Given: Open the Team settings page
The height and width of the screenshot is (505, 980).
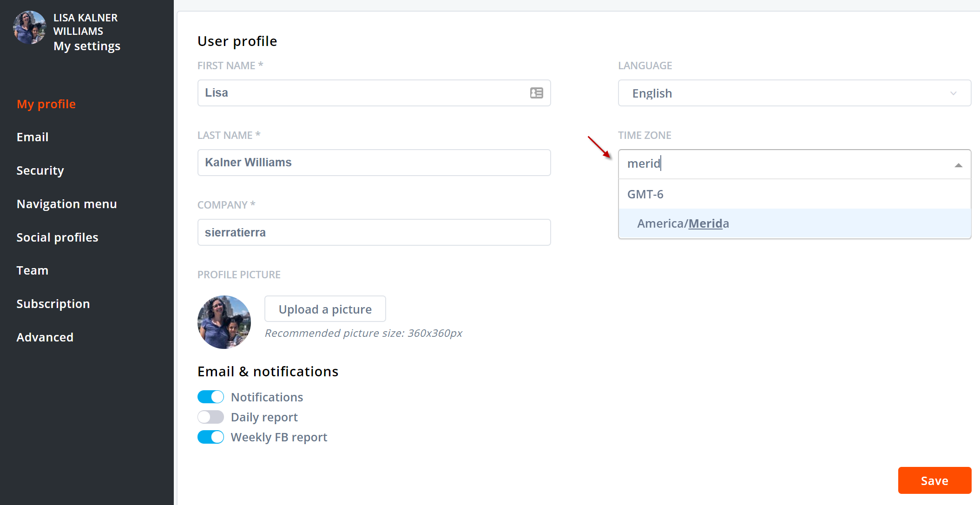Looking at the screenshot, I should tap(33, 270).
